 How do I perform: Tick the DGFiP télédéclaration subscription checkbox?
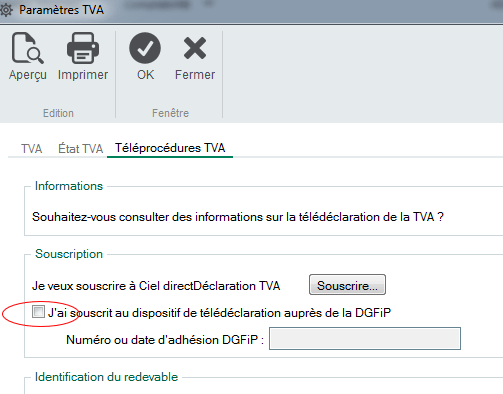(38, 312)
